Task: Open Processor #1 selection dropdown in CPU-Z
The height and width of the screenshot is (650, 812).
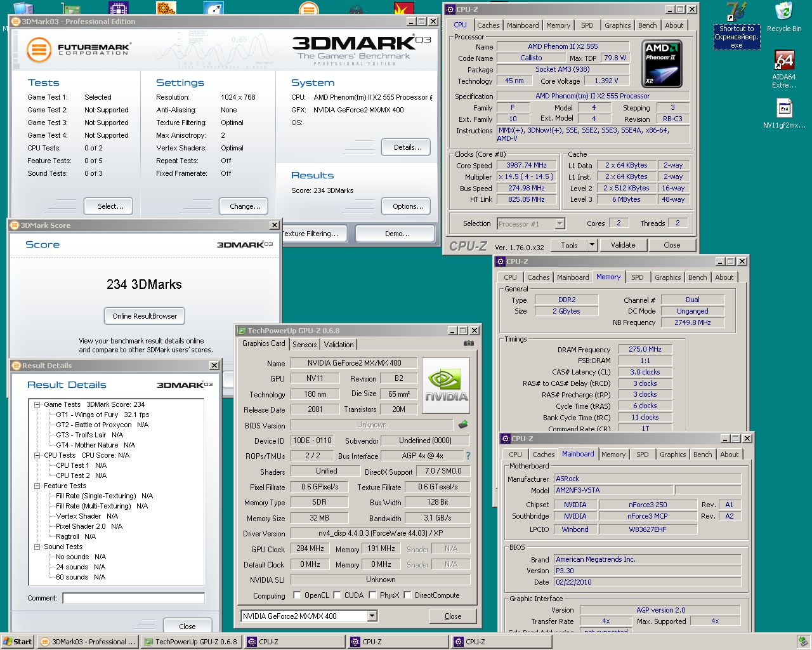Action: [x=560, y=223]
